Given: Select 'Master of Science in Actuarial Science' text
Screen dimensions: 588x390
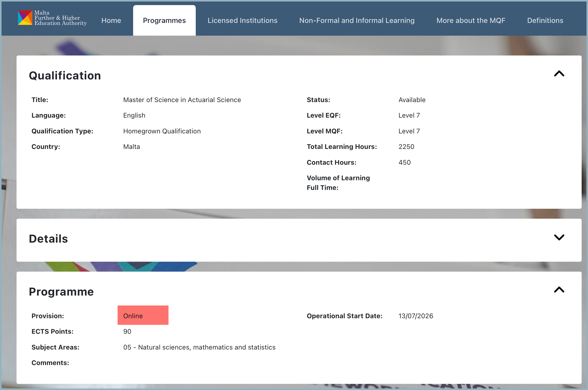Looking at the screenshot, I should (x=182, y=100).
